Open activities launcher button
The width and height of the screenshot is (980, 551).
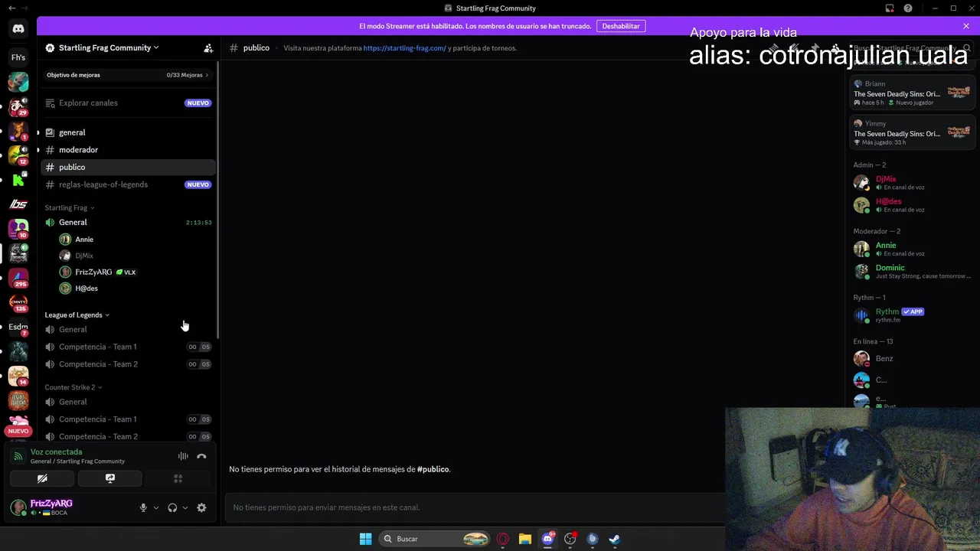point(178,478)
